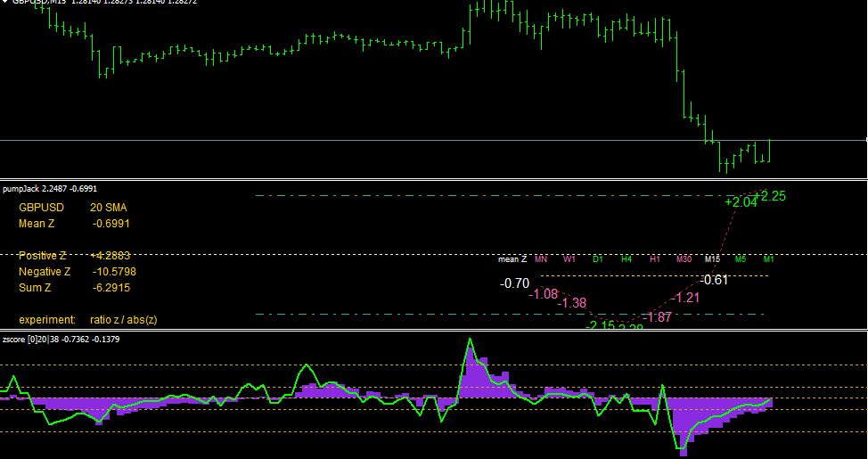This screenshot has width=868, height=459.
Task: Click the -6.2915 Sum Z value
Action: pyautogui.click(x=111, y=288)
